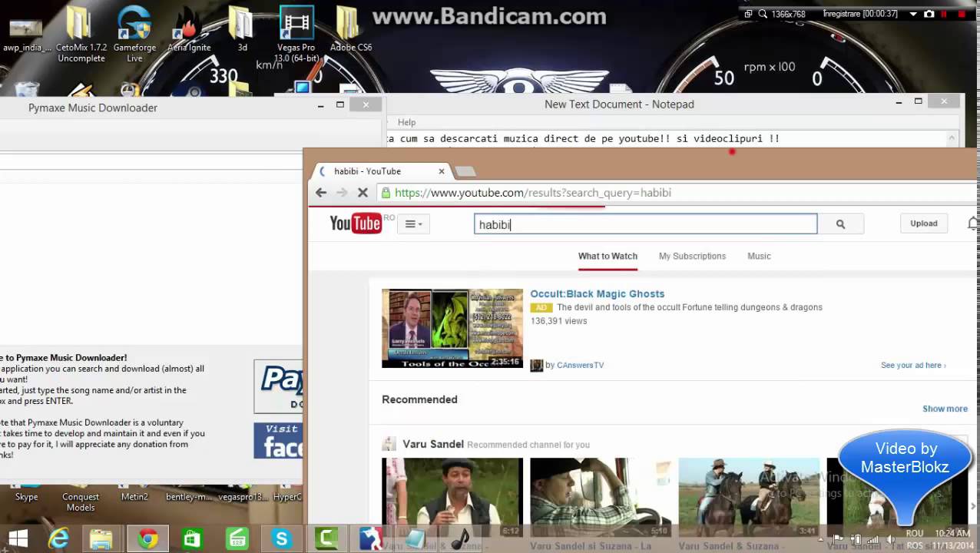Click the Notepad scrollbar up arrow

(x=952, y=138)
